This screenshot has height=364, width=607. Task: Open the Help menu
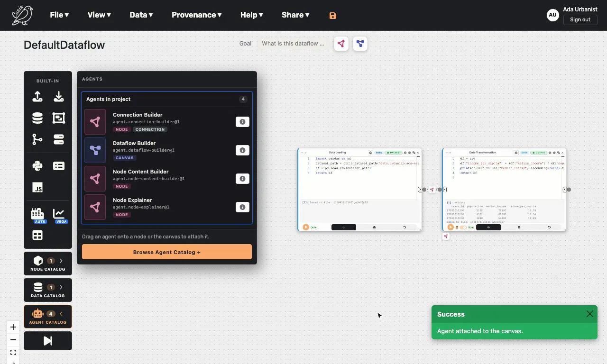point(252,15)
